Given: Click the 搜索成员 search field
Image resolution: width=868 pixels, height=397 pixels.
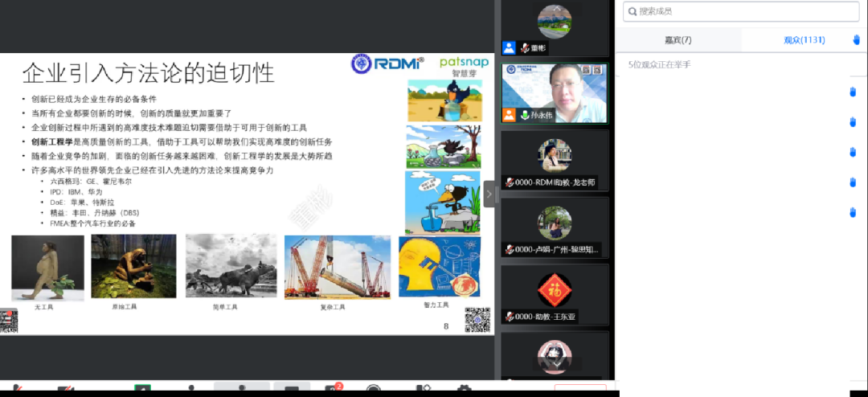Looking at the screenshot, I should tap(741, 11).
